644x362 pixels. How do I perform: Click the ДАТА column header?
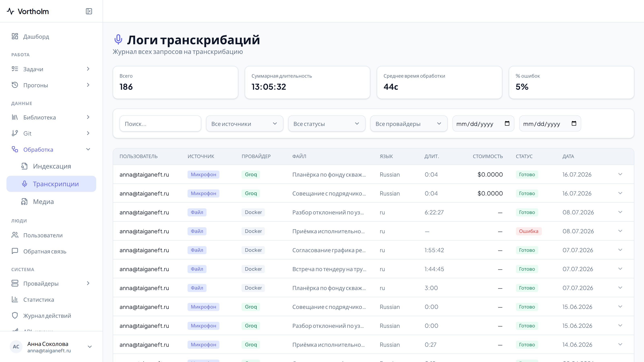[568, 156]
